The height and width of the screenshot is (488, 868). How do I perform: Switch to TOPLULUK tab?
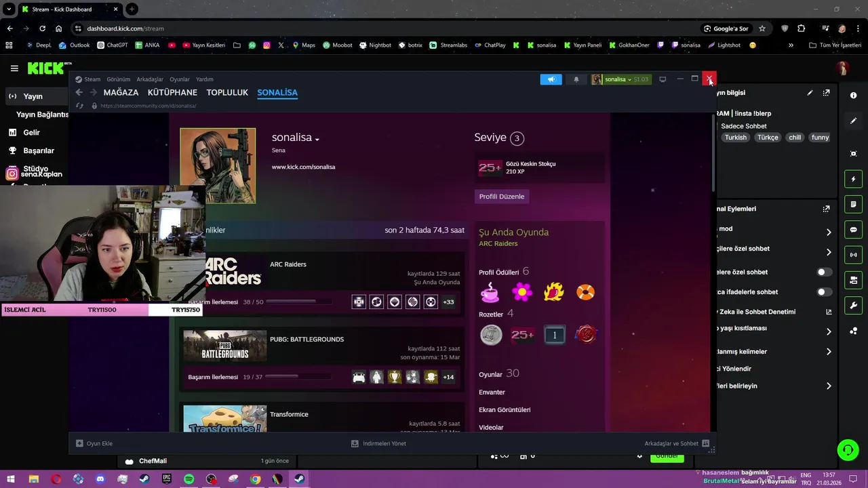click(x=227, y=92)
